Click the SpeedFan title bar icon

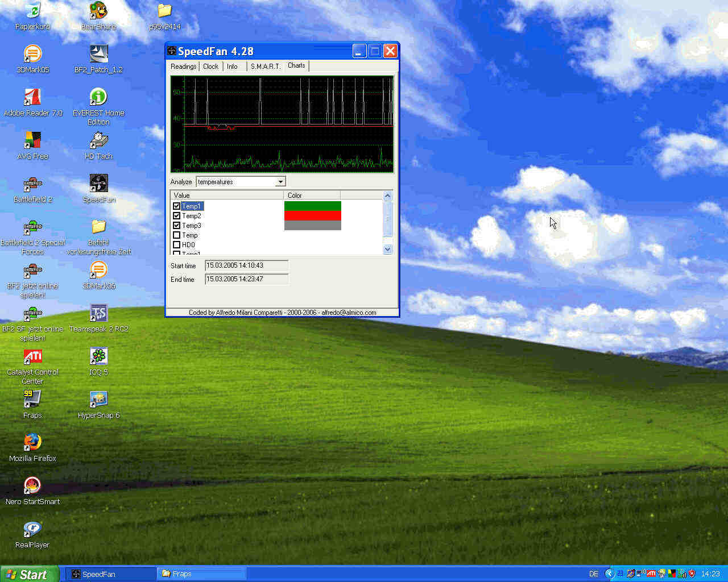coord(172,51)
